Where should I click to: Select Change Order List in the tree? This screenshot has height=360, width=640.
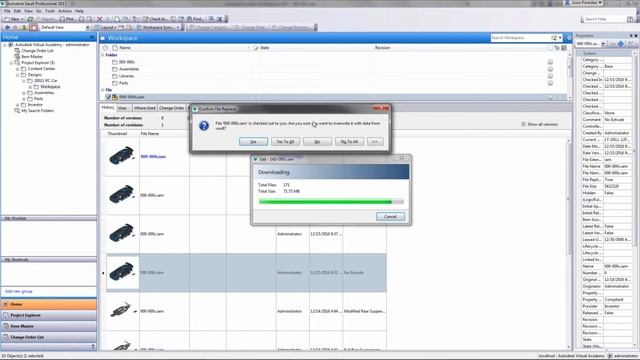37,51
